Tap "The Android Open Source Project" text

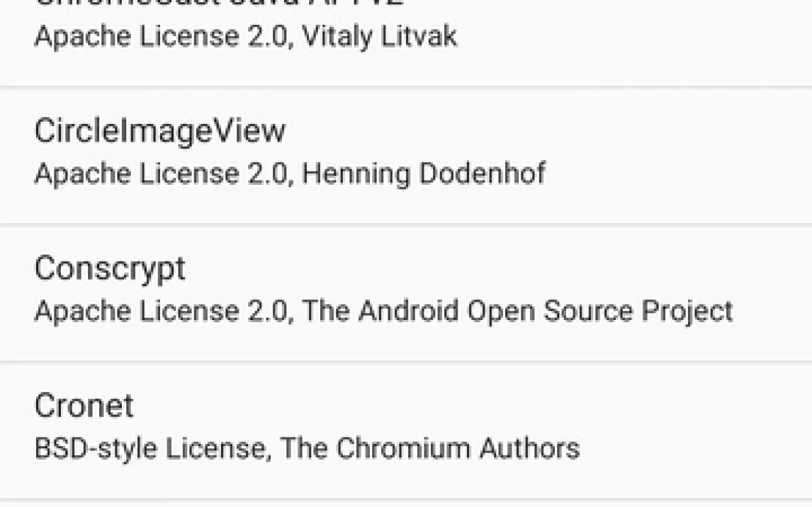point(517,311)
